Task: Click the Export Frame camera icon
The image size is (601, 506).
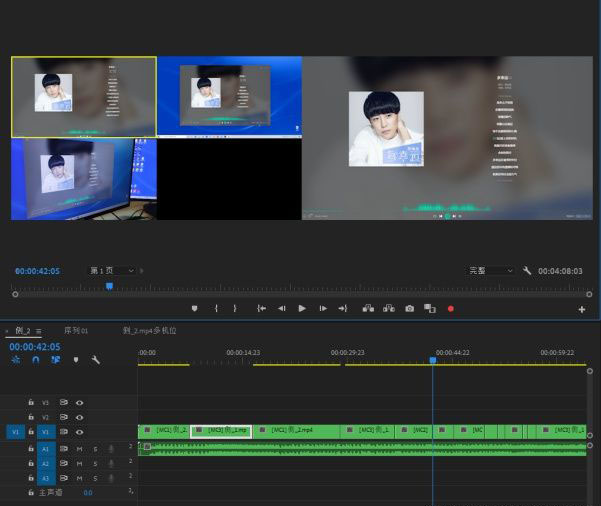Action: pos(409,309)
